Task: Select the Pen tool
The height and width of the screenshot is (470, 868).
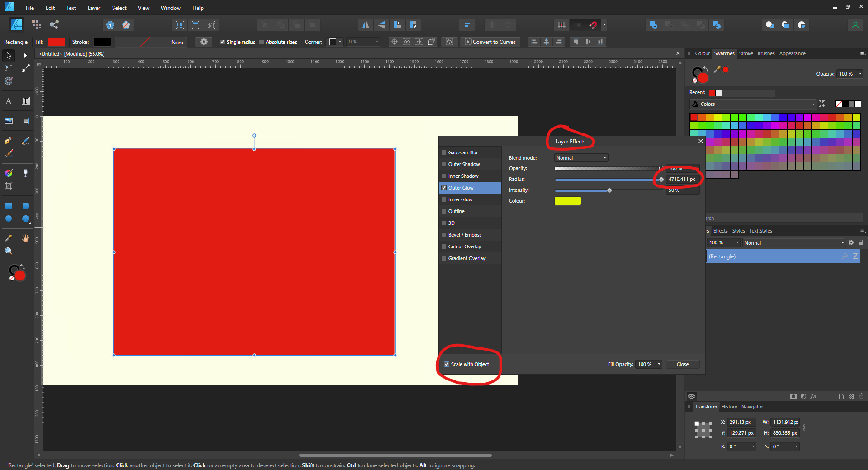Action: 8,141
